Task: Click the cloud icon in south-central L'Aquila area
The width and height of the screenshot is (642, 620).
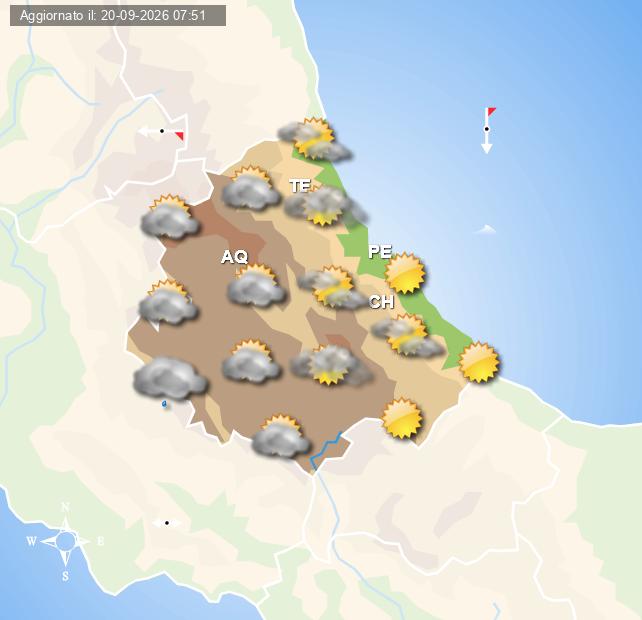Action: (251, 361)
